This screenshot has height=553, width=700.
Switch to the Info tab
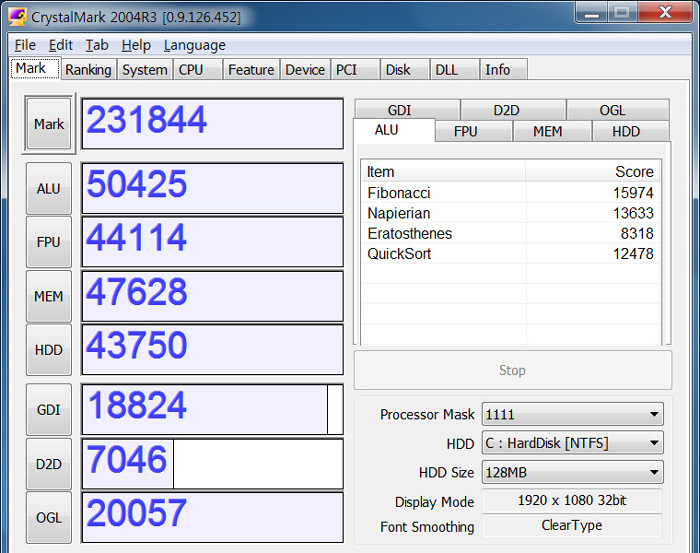[504, 70]
